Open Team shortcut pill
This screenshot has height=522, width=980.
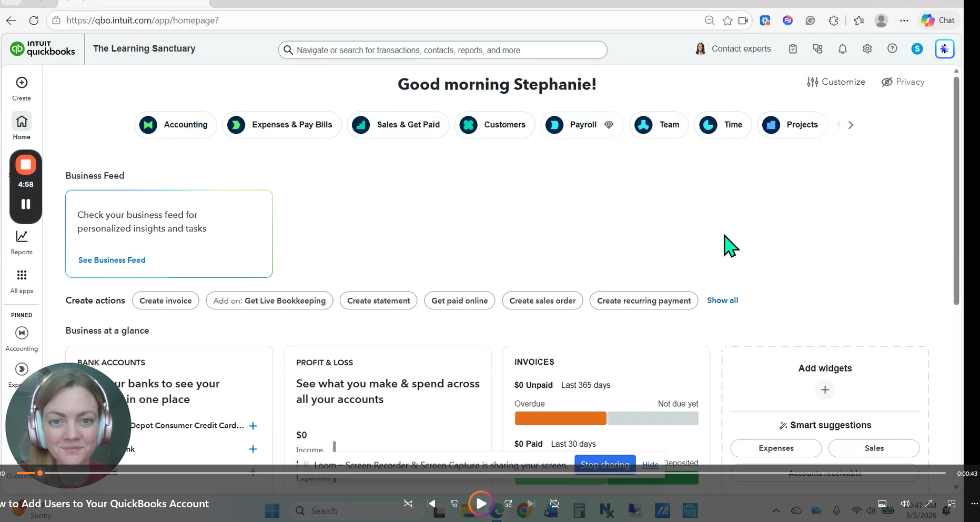click(659, 125)
